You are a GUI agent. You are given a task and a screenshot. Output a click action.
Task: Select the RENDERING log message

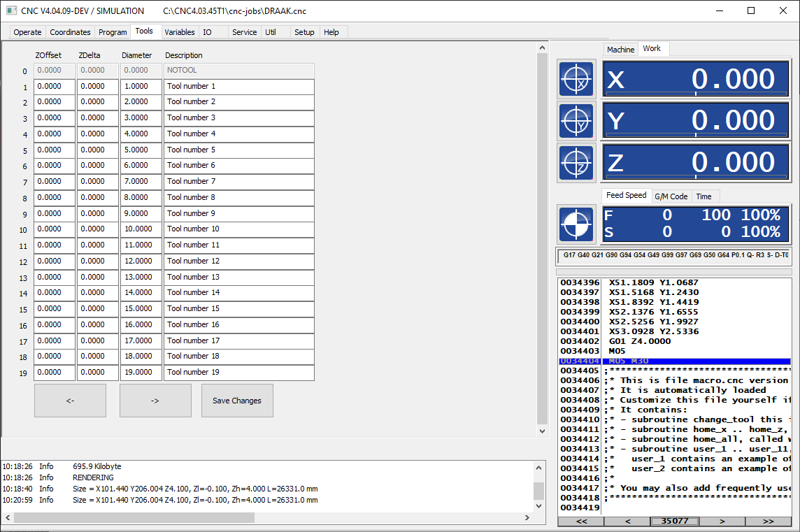click(x=94, y=478)
